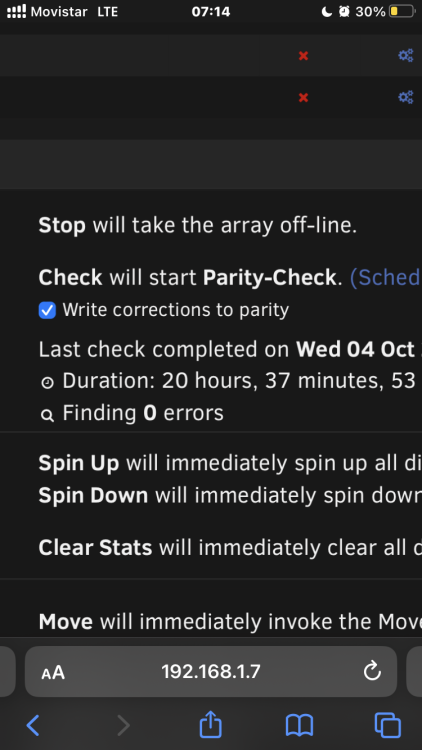Open the Schedule link beside Parity-Check
Screen dimensions: 422x750
click(x=386, y=277)
